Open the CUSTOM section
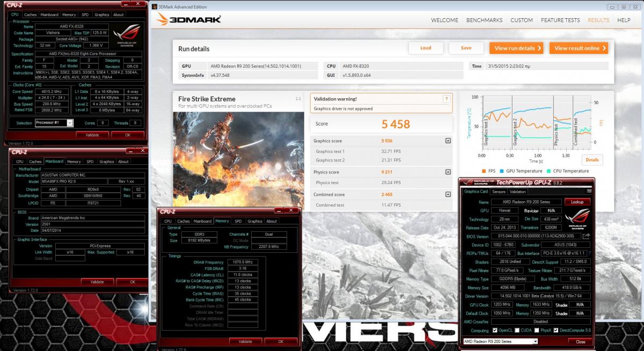Viewport: 644px width, 351px height. pos(522,20)
